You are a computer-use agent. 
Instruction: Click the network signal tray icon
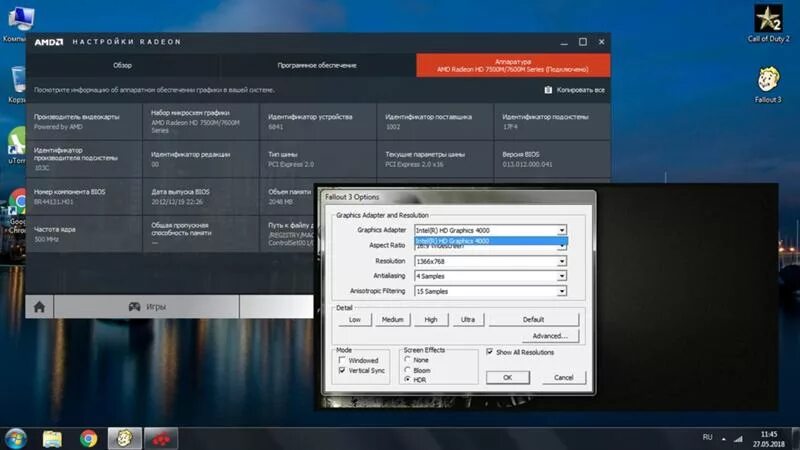click(738, 438)
